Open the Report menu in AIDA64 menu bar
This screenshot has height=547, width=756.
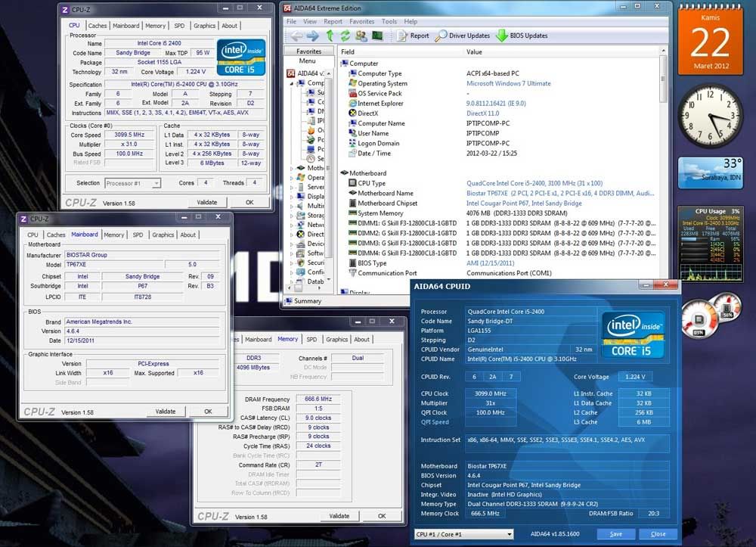coord(333,22)
